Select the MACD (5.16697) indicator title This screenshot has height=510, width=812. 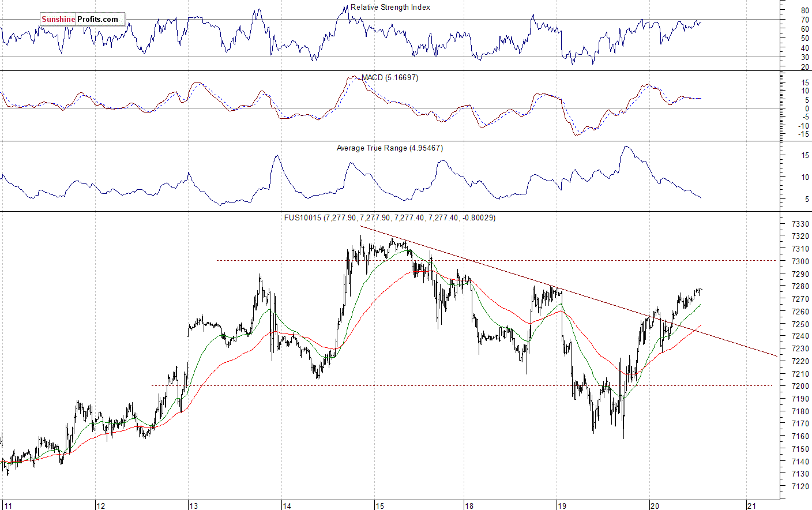(390, 77)
